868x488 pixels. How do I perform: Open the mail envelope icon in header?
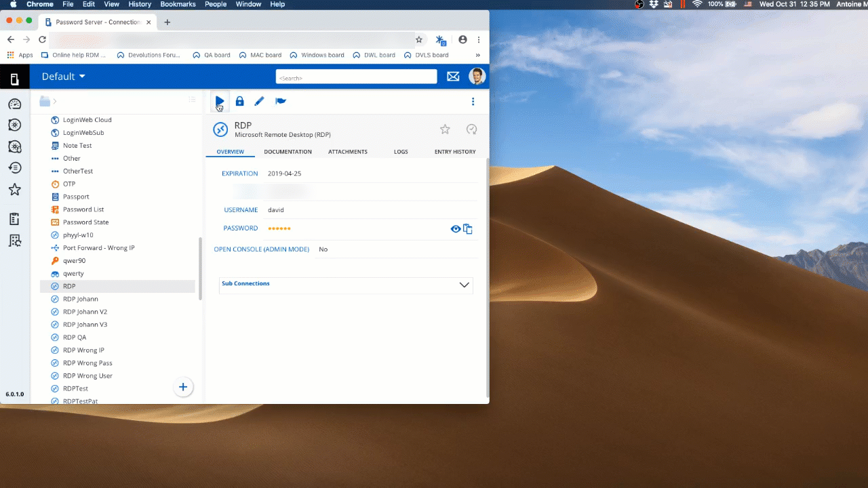point(453,77)
